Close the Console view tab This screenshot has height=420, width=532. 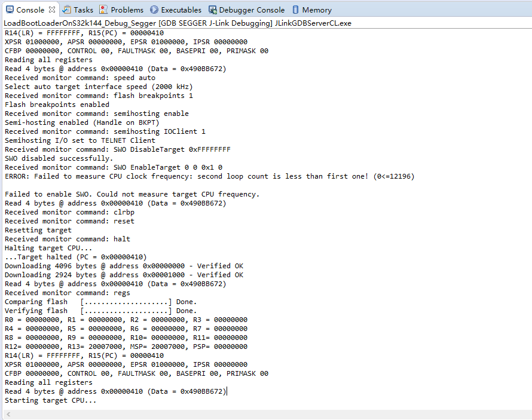point(52,10)
